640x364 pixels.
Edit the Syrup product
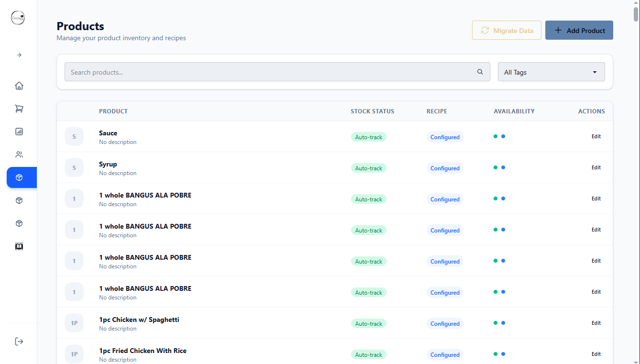[x=596, y=167]
